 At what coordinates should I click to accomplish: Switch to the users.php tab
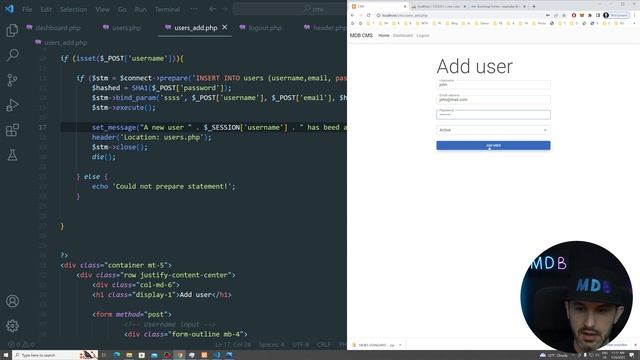point(122,28)
